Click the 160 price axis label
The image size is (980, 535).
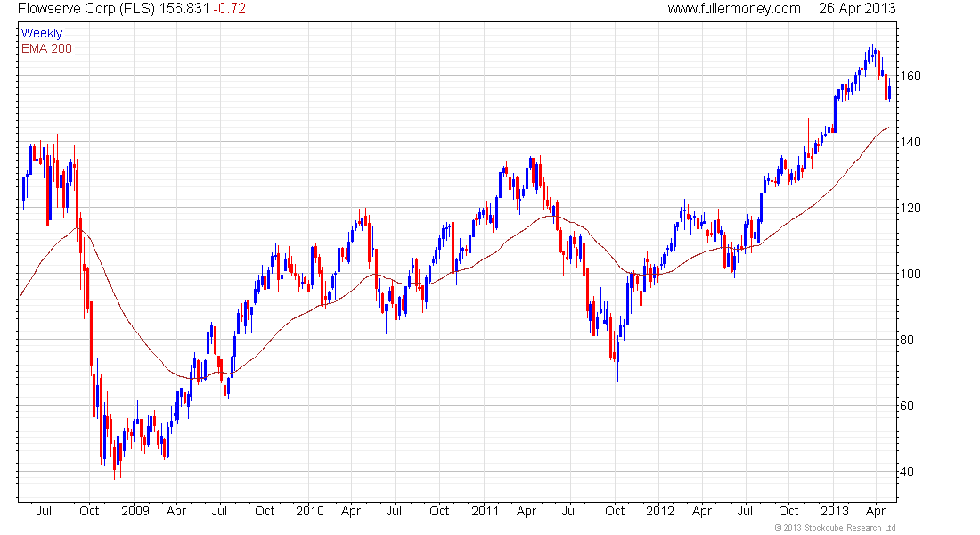point(910,77)
